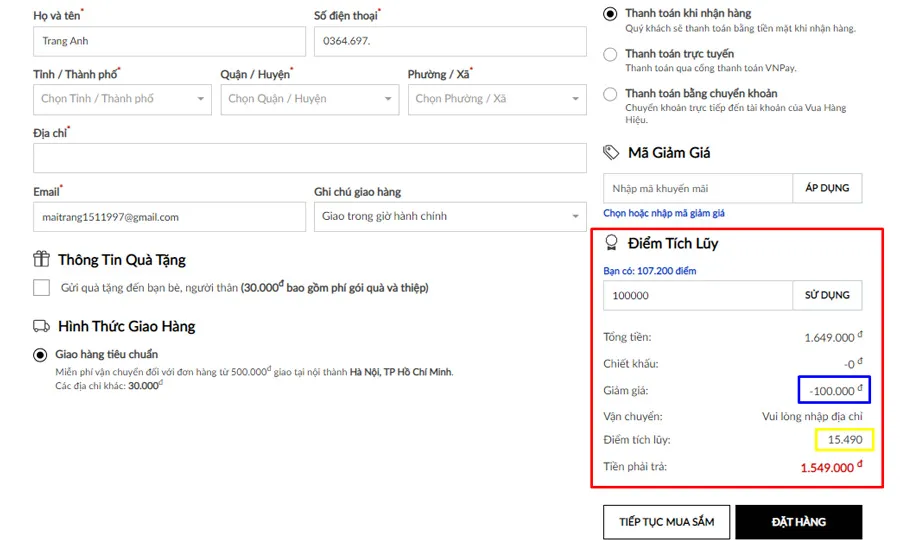The image size is (900, 558).
Task: Open the Chọn Phường / Xã dropdown
Action: click(497, 99)
